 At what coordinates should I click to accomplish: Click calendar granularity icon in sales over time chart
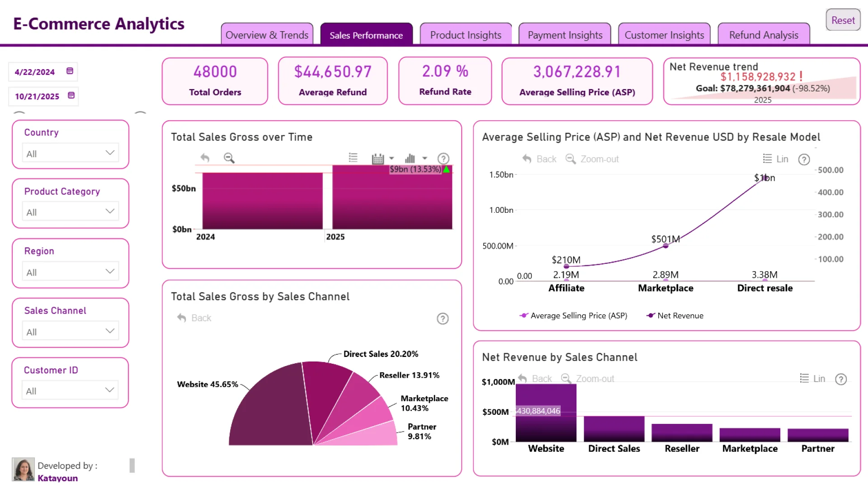tap(378, 159)
